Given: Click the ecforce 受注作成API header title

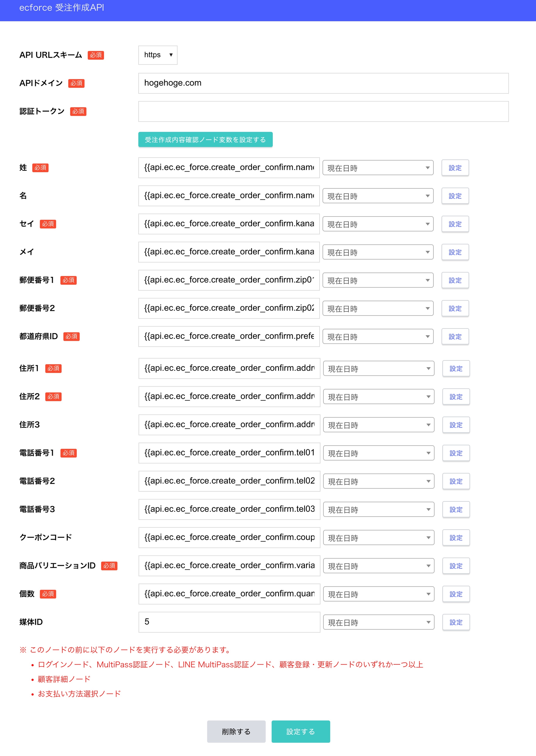Looking at the screenshot, I should tap(62, 8).
